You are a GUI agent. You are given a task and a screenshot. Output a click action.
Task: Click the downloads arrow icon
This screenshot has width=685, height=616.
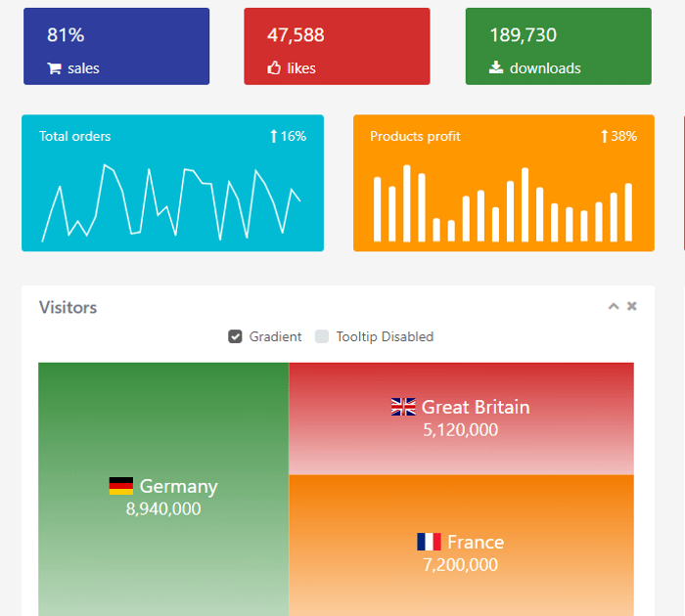[x=496, y=67]
